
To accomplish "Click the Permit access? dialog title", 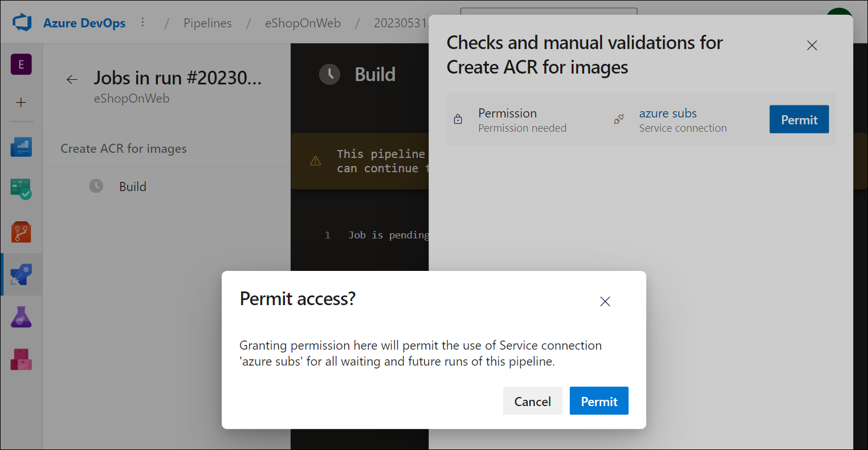I will coord(298,298).
